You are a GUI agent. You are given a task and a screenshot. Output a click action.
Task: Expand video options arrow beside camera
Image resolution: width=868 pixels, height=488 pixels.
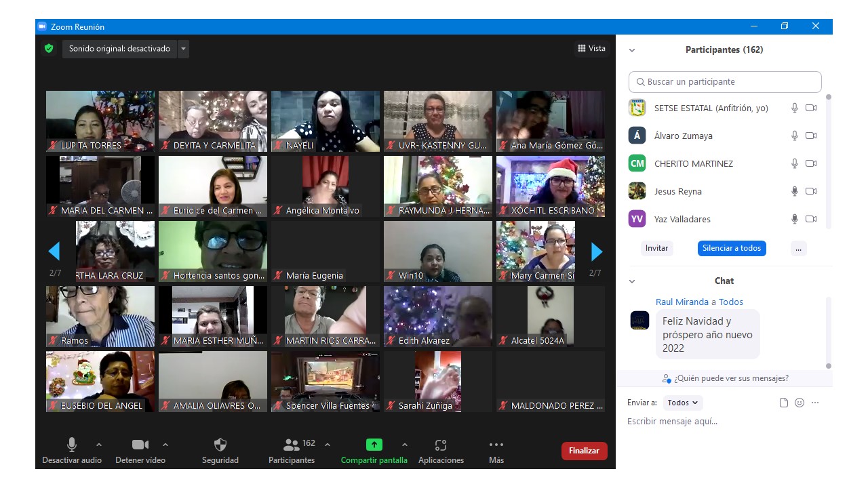(x=165, y=445)
